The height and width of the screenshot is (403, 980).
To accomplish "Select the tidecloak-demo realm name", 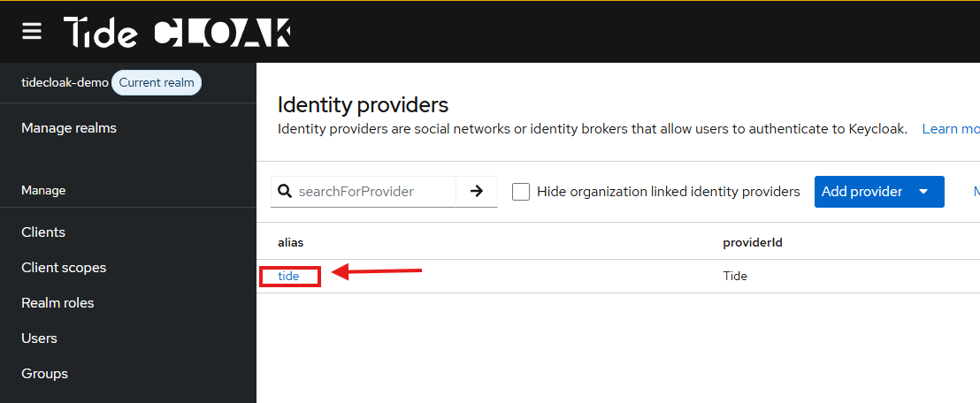I will tap(65, 83).
